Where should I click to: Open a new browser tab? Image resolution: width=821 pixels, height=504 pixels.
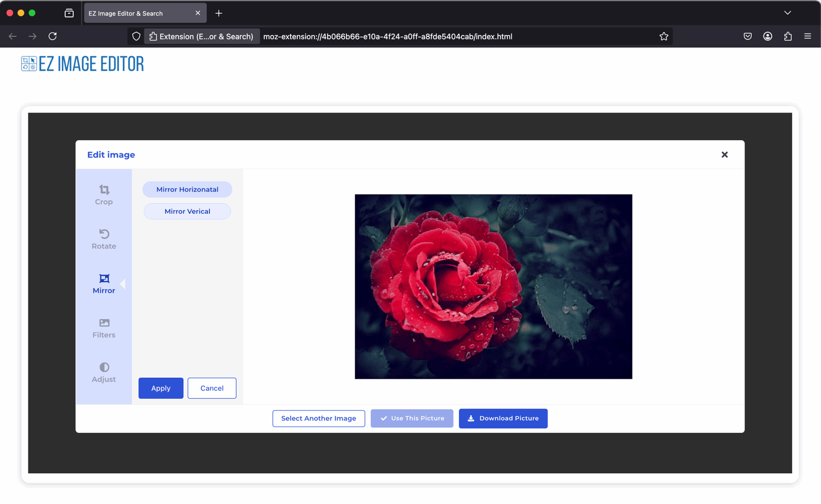(x=219, y=13)
